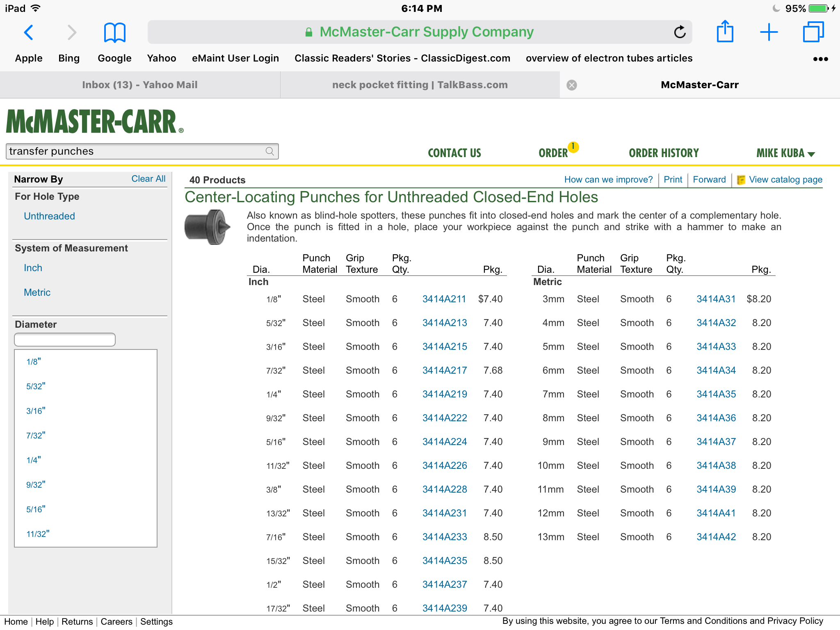This screenshot has width=840, height=630.
Task: Switch to the neck pocket fitting TalkBass tab
Action: [x=420, y=85]
